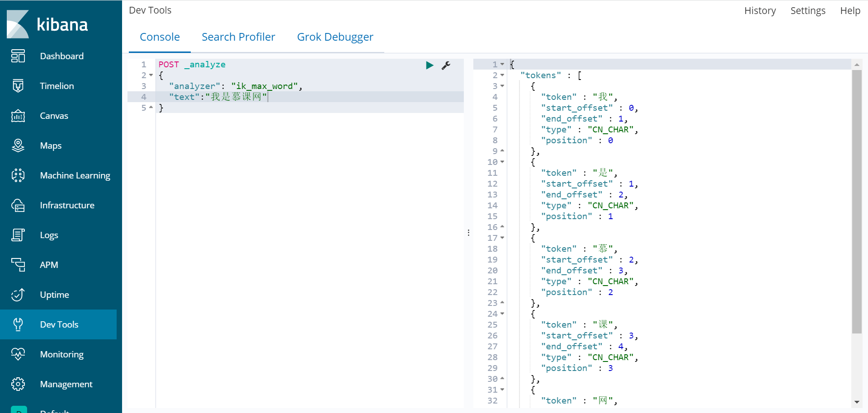Go to Management label in sidebar
The width and height of the screenshot is (868, 413).
pos(66,384)
